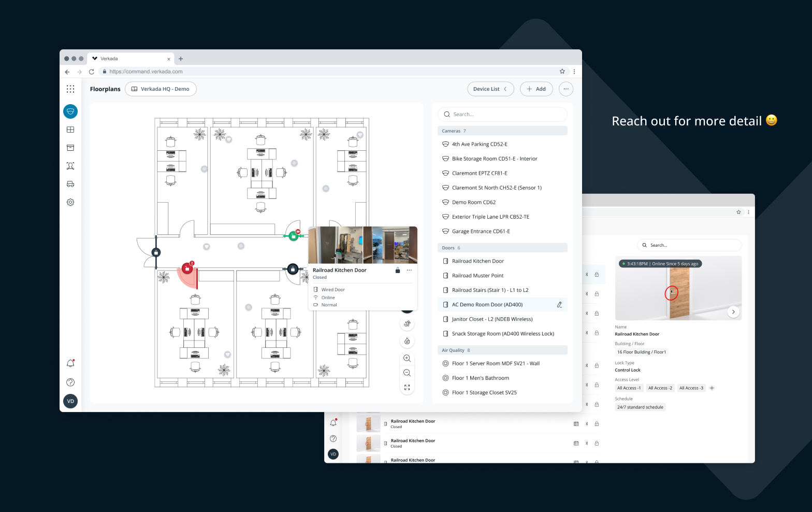This screenshot has height=512, width=812.
Task: Open the archive box icon in sidebar
Action: (x=70, y=148)
